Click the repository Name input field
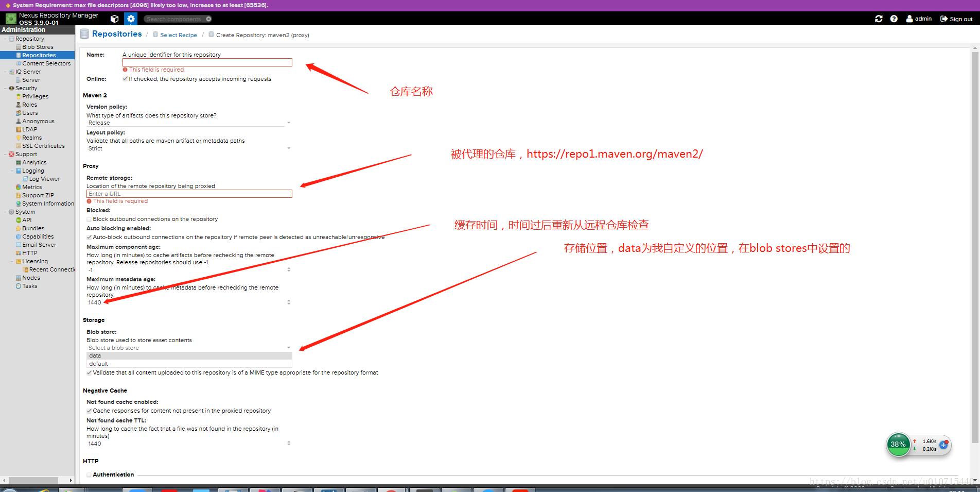The height and width of the screenshot is (492, 980). click(x=207, y=62)
